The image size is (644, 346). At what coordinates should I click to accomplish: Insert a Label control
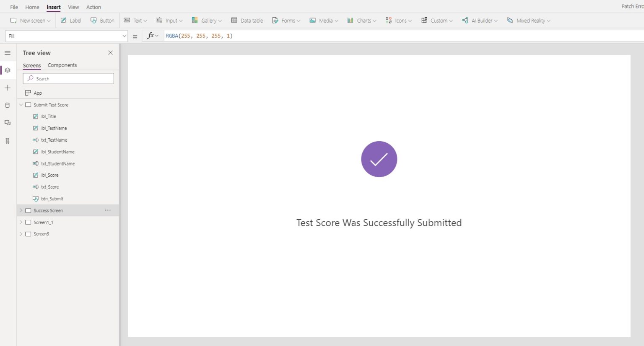70,20
